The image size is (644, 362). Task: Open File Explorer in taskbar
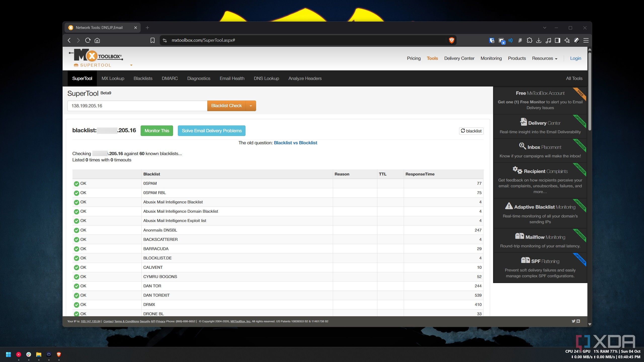tap(38, 354)
